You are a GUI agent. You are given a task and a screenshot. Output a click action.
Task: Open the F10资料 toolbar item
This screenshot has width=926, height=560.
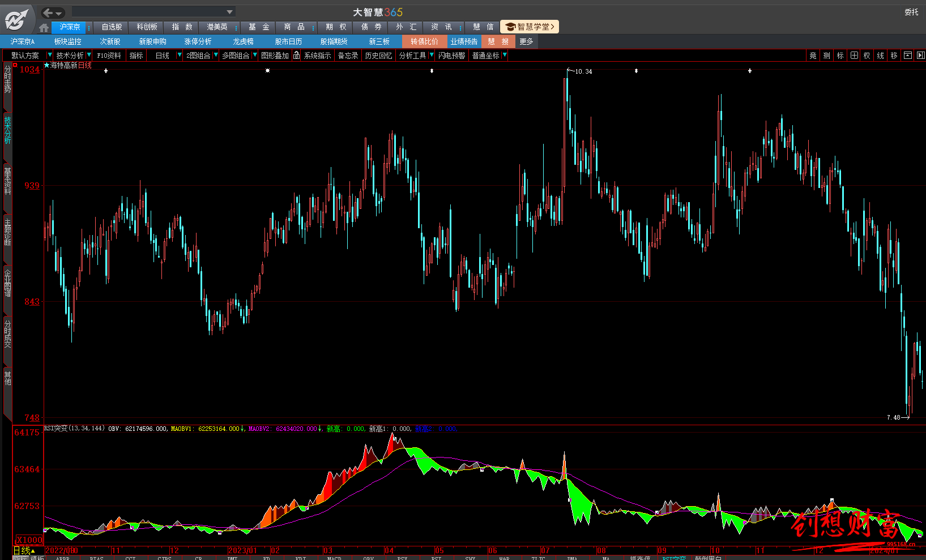point(109,55)
